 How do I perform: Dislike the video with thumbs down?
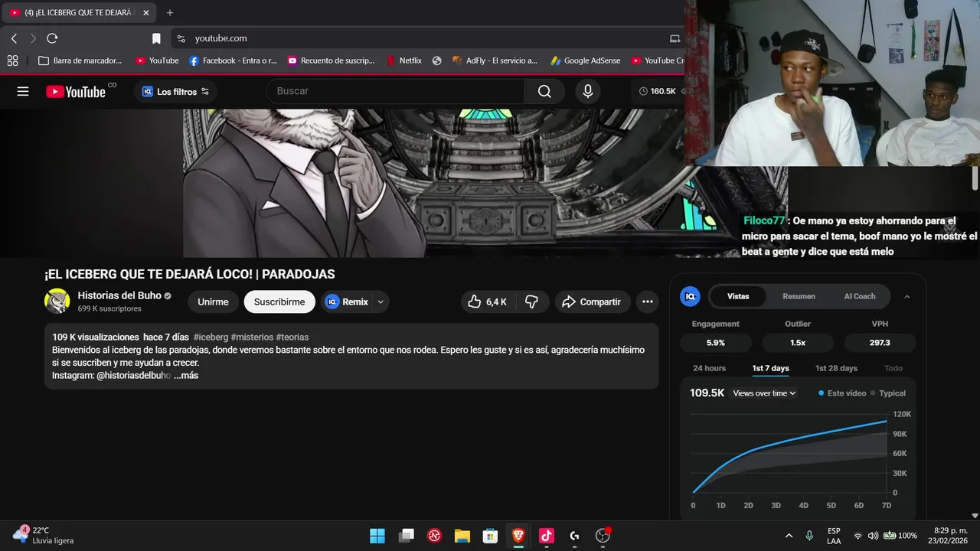coord(531,302)
